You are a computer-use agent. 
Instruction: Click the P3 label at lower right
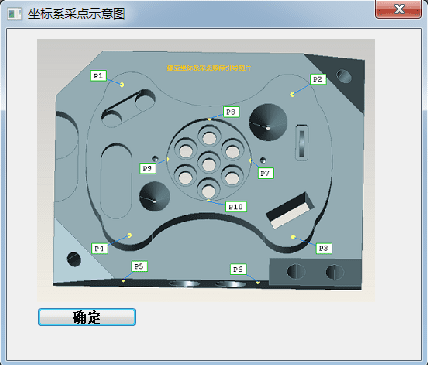pyautogui.click(x=324, y=248)
